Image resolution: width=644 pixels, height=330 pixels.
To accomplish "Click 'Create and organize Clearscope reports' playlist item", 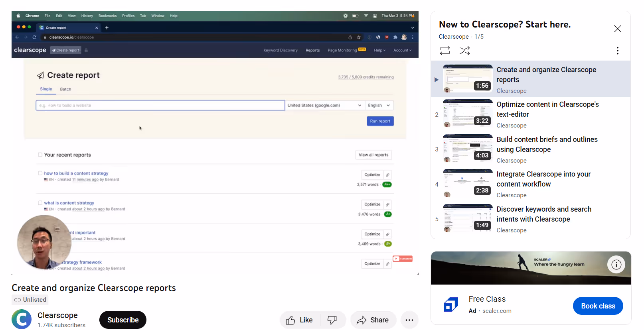I will click(531, 79).
